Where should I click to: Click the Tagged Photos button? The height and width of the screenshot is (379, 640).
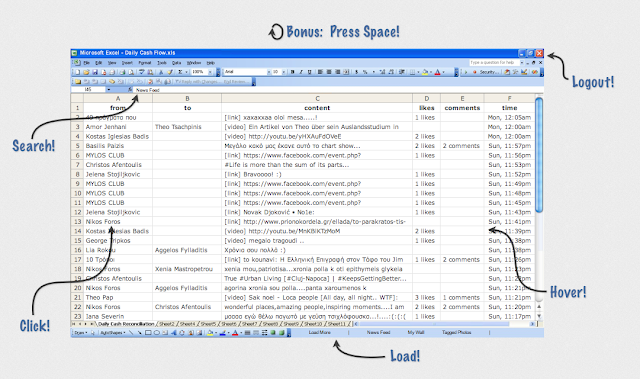pyautogui.click(x=456, y=332)
